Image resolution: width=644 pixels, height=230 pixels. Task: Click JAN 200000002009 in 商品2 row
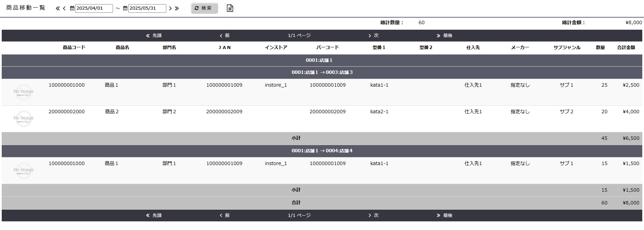[x=224, y=112]
